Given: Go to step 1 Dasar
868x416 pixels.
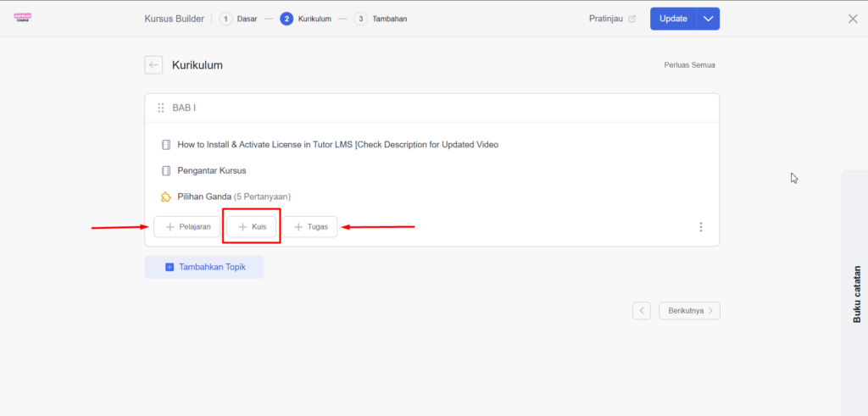Looking at the screenshot, I should coord(238,19).
